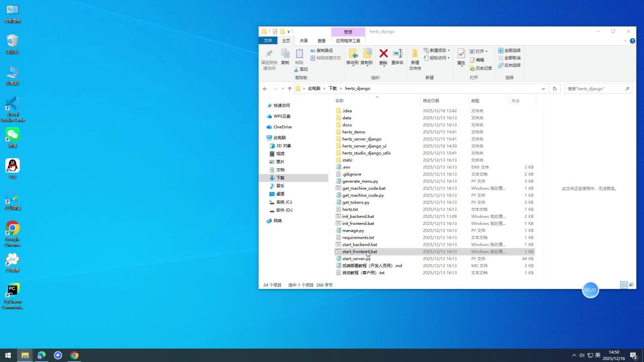Open Properties (属性) from the ribbon
Viewport: 644px width, 362px height.
(x=460, y=55)
